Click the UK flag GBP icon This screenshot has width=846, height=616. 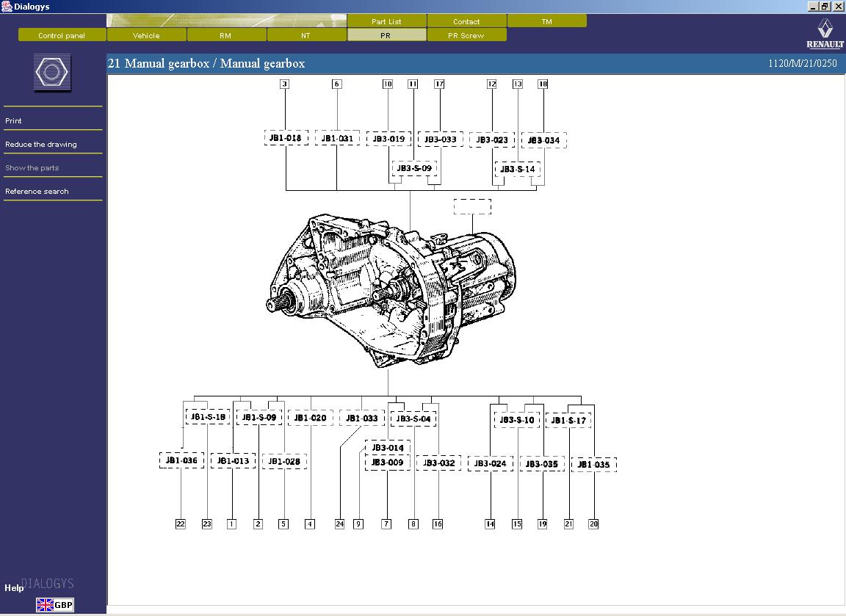pyautogui.click(x=54, y=605)
